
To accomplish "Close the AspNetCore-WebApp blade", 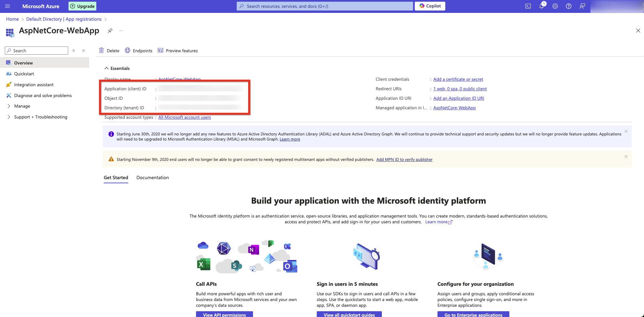I will pyautogui.click(x=638, y=31).
